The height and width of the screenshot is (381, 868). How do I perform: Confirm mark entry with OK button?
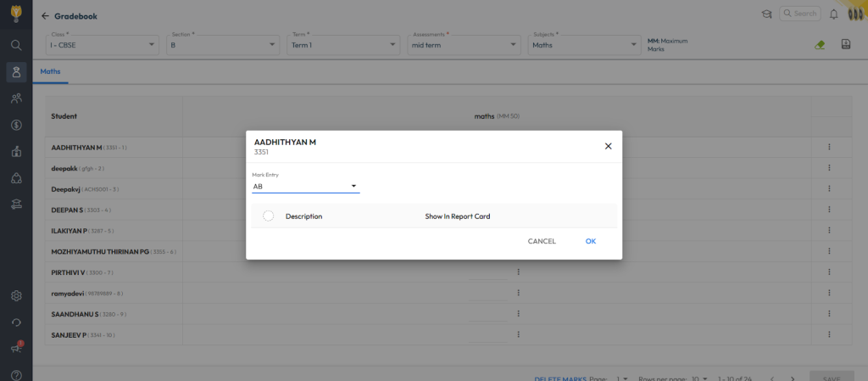coord(591,241)
